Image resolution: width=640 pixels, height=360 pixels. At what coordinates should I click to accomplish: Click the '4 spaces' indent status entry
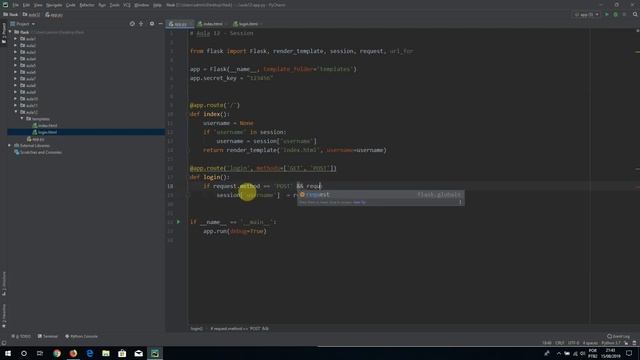(x=590, y=343)
